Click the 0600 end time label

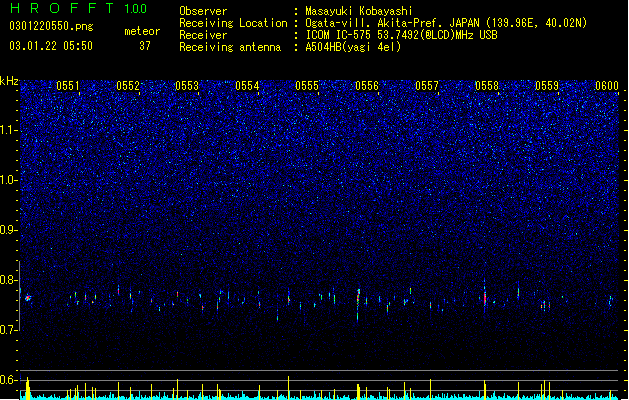[x=607, y=86]
